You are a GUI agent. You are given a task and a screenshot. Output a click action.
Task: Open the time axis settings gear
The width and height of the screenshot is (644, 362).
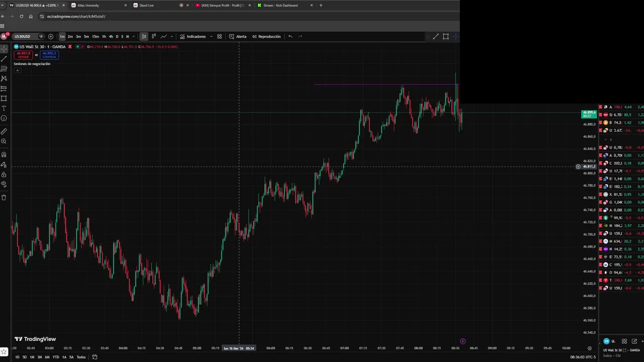pos(590,348)
